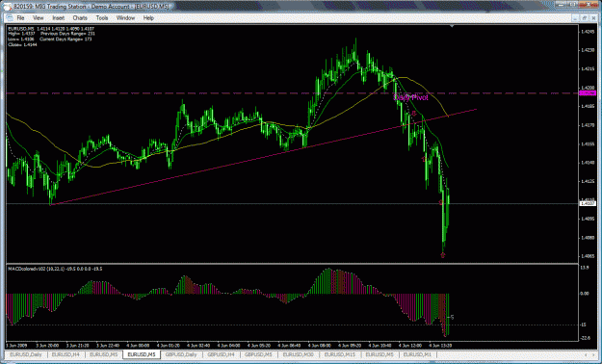The width and height of the screenshot is (602, 364).
Task: Click the MIG Trading Station title bar icon
Action: [x=7, y=7]
